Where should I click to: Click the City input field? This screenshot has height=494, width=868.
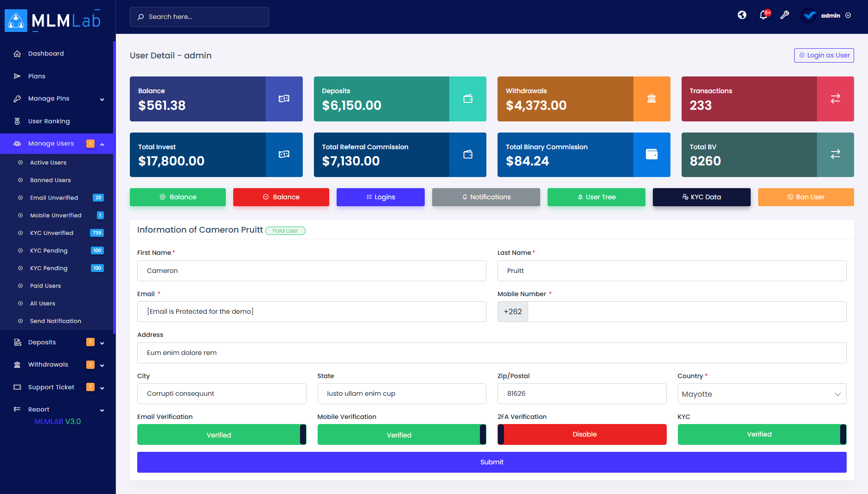[x=222, y=393]
